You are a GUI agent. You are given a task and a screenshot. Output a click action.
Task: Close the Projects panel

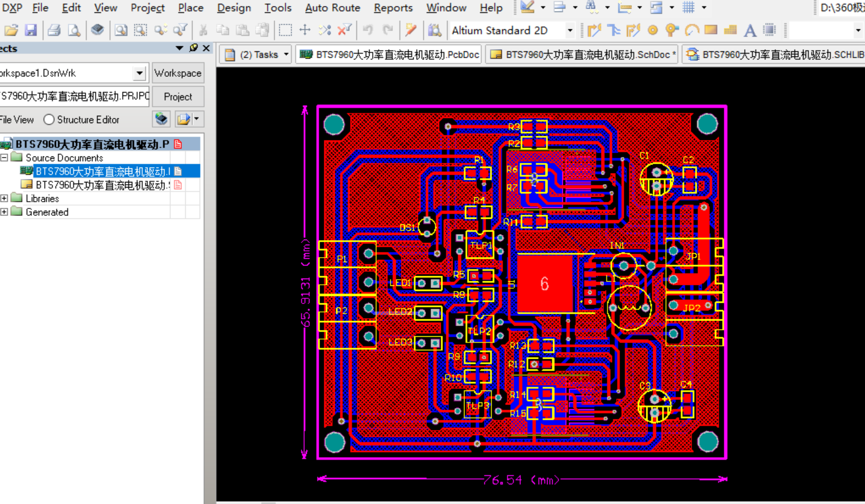click(x=206, y=48)
